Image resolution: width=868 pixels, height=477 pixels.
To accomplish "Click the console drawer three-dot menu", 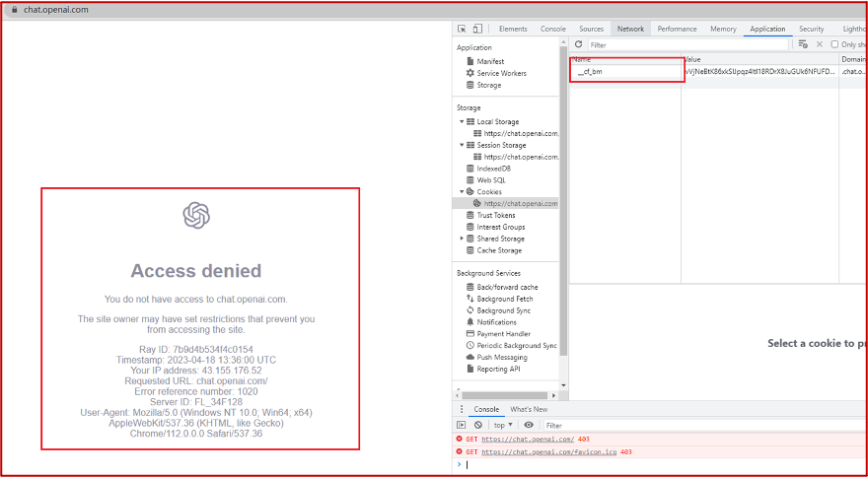I will tap(462, 409).
